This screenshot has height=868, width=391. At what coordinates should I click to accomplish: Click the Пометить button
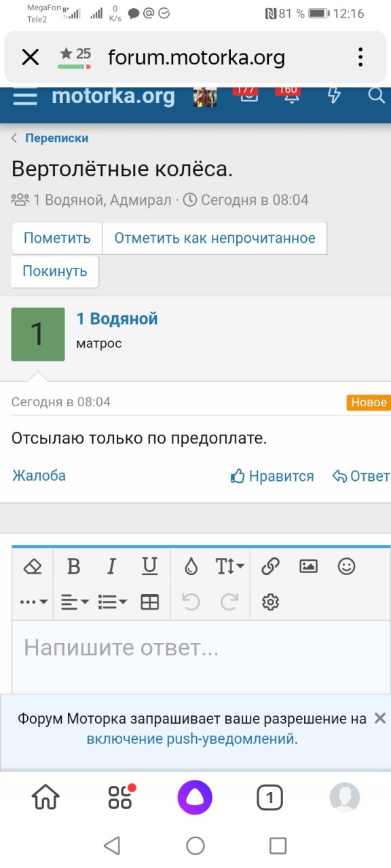57,238
